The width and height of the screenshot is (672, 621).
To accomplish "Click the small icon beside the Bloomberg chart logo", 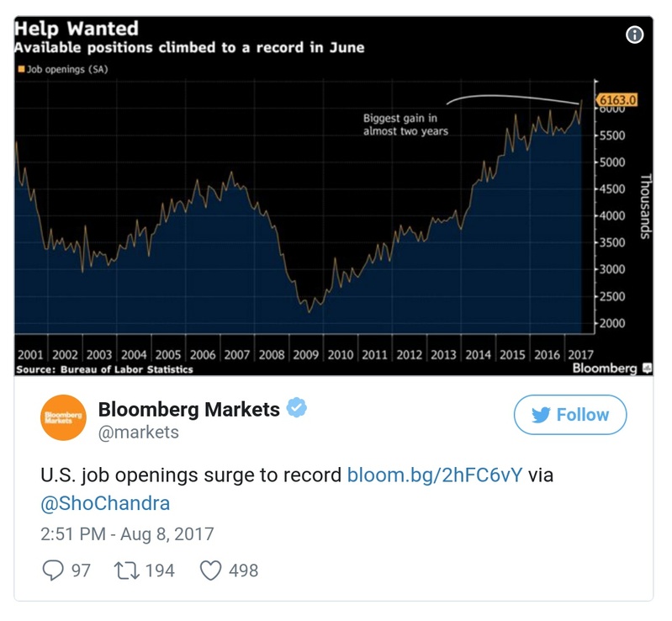I will [647, 369].
